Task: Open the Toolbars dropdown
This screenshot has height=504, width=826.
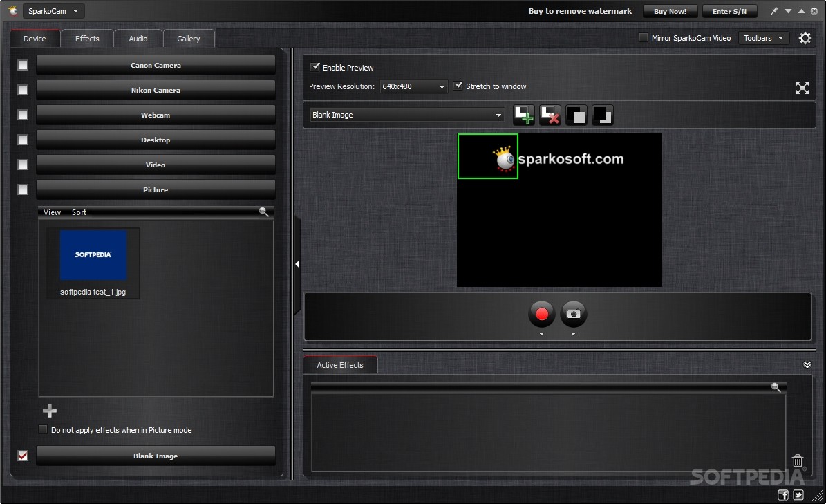Action: tap(763, 38)
